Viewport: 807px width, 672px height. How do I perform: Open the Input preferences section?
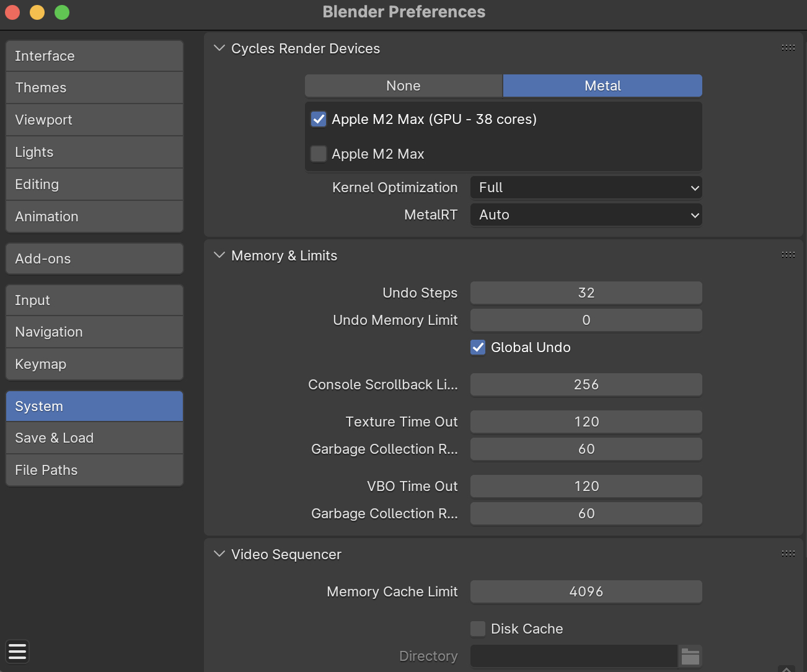tap(94, 300)
